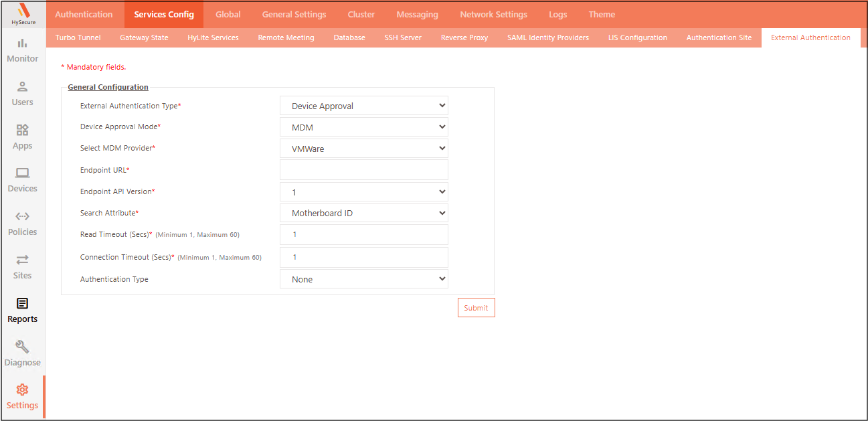The image size is (868, 421).
Task: Open the Device Approval Mode dropdown
Action: point(363,127)
